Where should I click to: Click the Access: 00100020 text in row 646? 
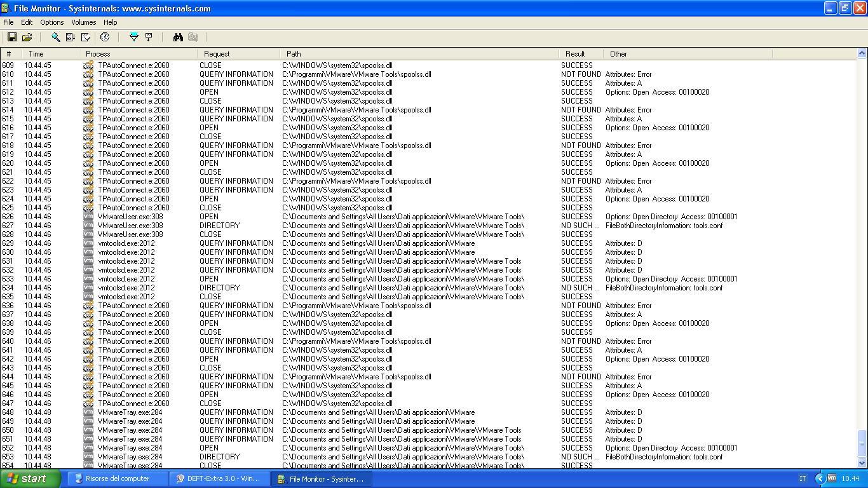point(681,395)
